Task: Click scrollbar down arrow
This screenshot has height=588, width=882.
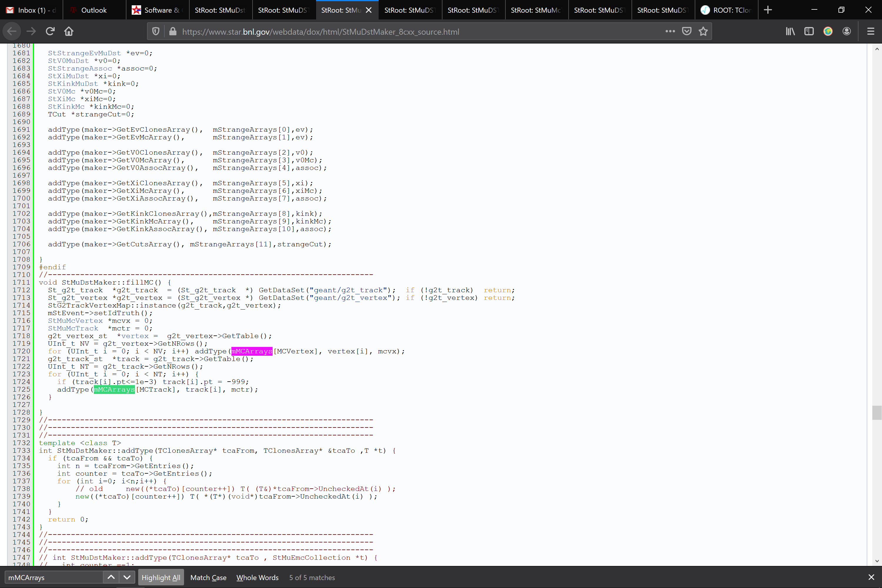Action: coord(877,561)
